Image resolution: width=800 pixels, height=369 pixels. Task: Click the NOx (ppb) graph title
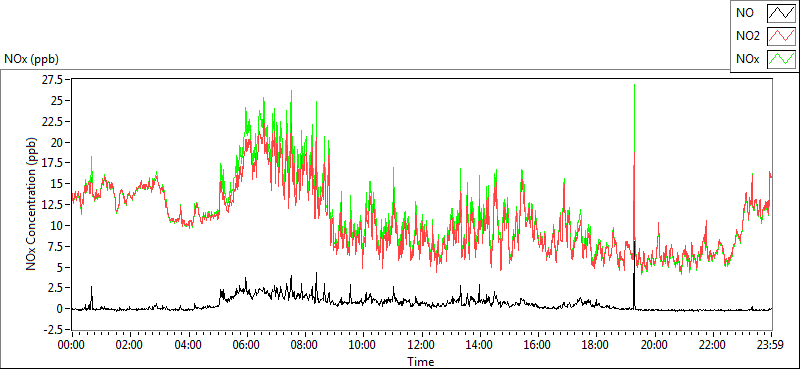pyautogui.click(x=32, y=59)
